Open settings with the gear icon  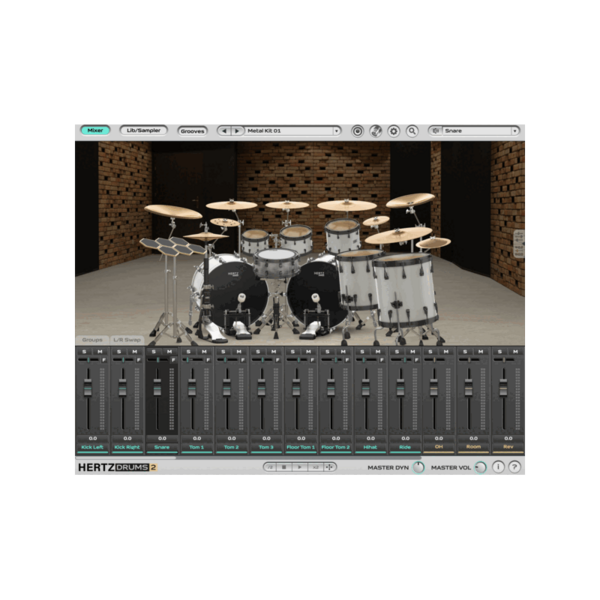(393, 131)
